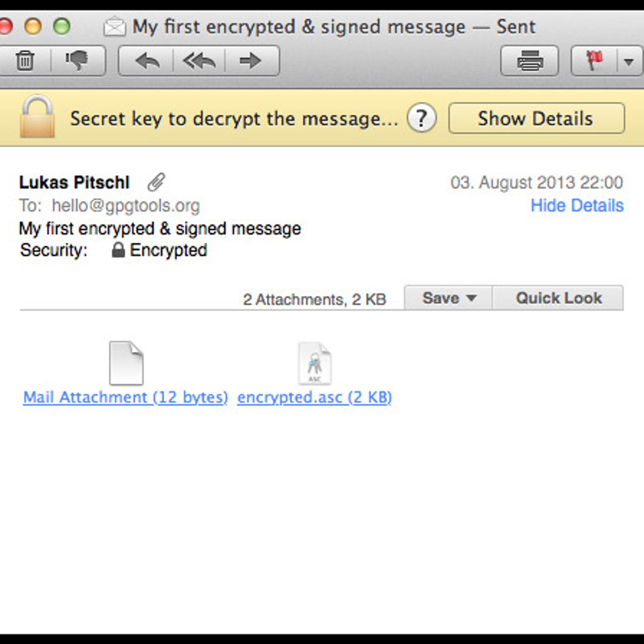Open the Save attachments dropdown
644x644 pixels.
[448, 298]
